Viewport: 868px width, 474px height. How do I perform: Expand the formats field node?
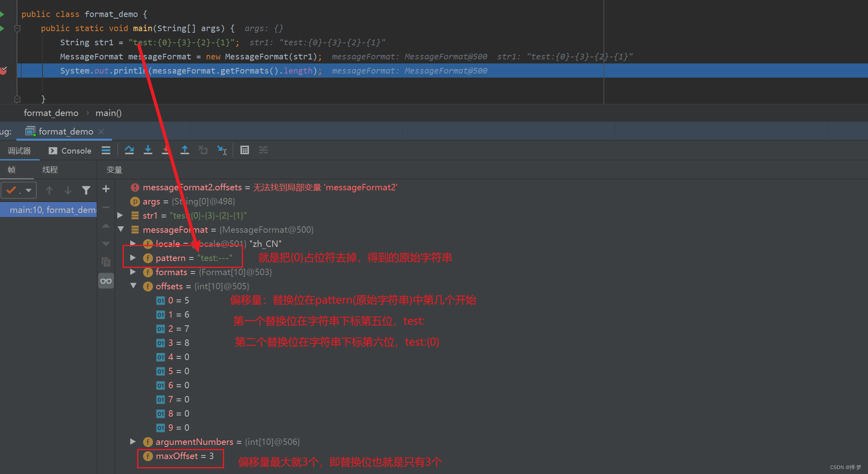133,272
